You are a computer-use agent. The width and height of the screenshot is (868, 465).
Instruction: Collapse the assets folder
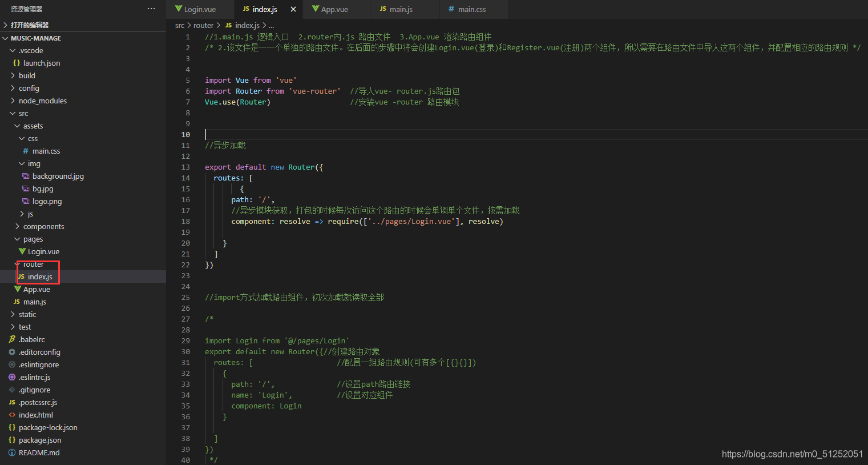(18, 126)
